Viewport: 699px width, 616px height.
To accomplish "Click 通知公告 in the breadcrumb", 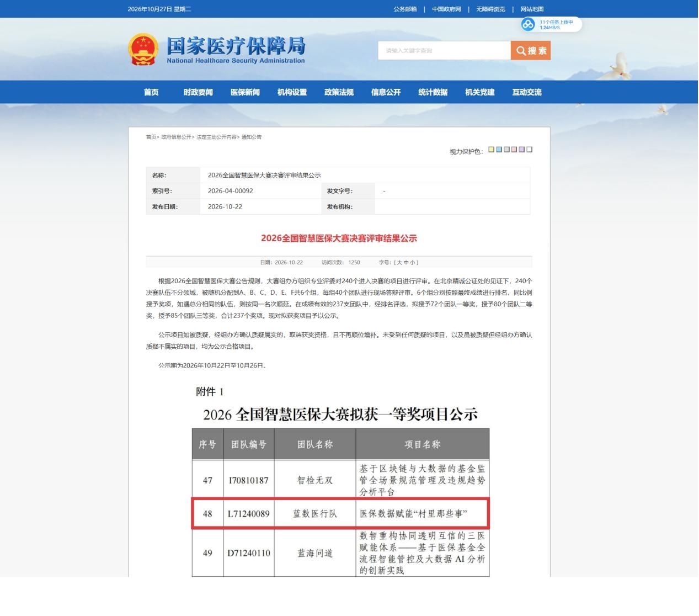I will [x=252, y=137].
